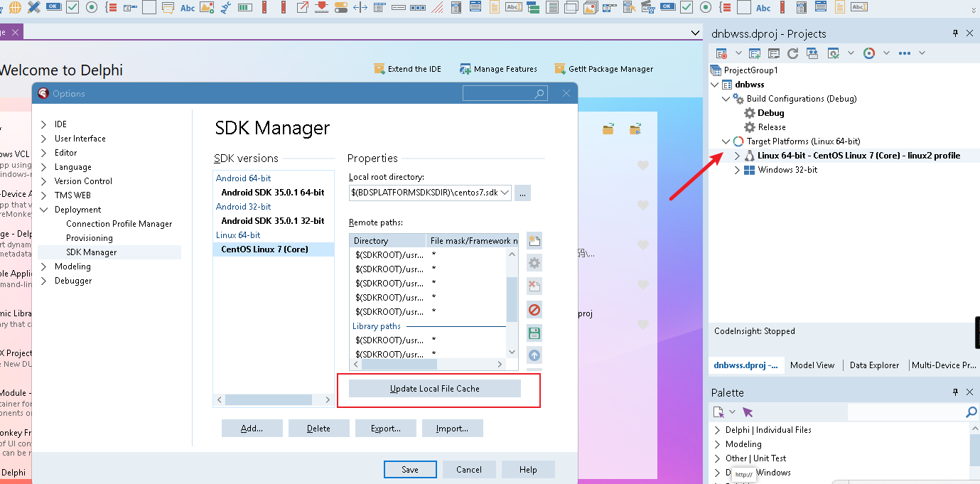Collapse the Target Platforms node in Projects
This screenshot has height=484, width=980.
pos(726,141)
